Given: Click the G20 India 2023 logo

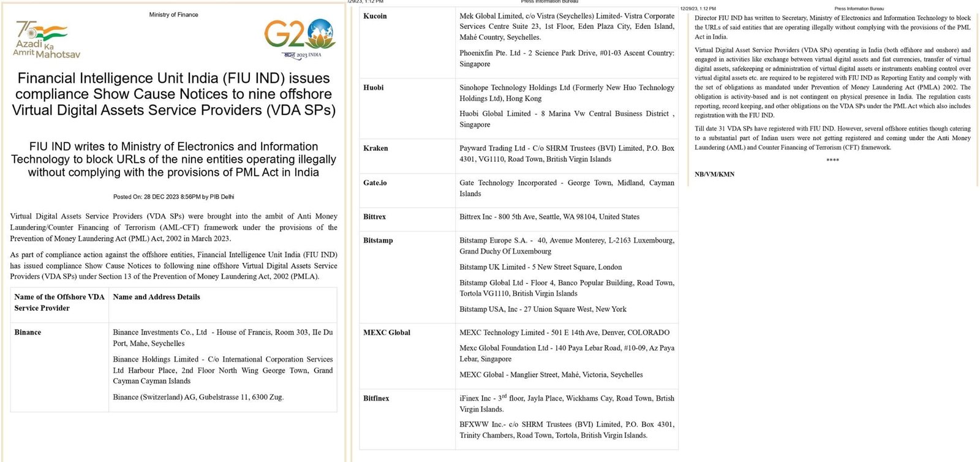Looking at the screenshot, I should pyautogui.click(x=300, y=38).
